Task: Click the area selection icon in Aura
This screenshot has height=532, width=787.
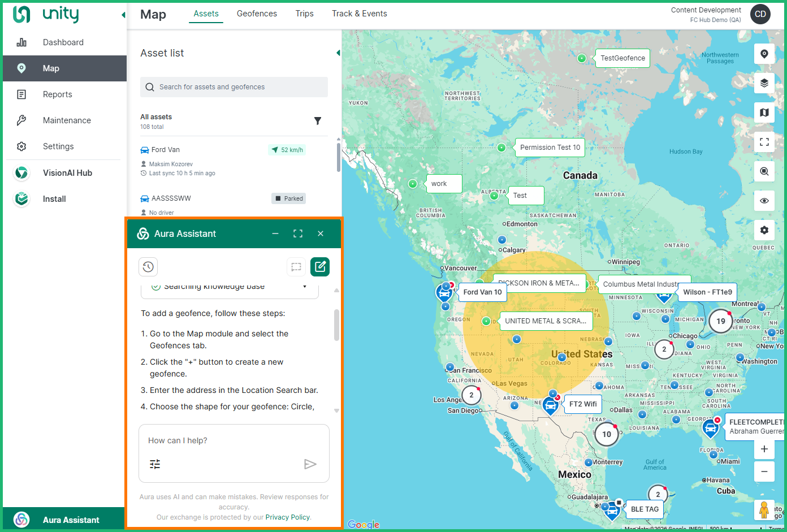Action: pyautogui.click(x=296, y=267)
